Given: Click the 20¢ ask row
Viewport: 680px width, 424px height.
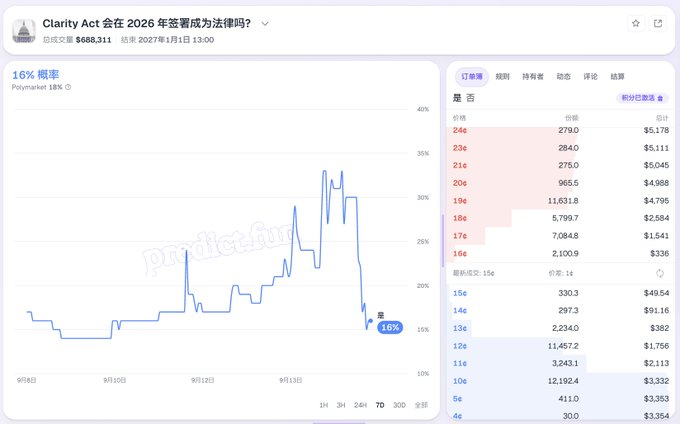Looking at the screenshot, I should point(560,183).
